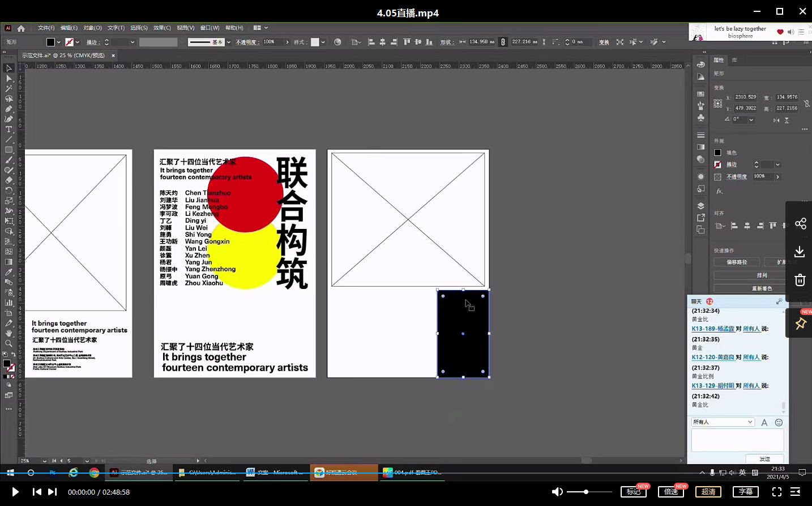Click the trash delete icon
Screen dimensions: 812x506
pos(800,280)
